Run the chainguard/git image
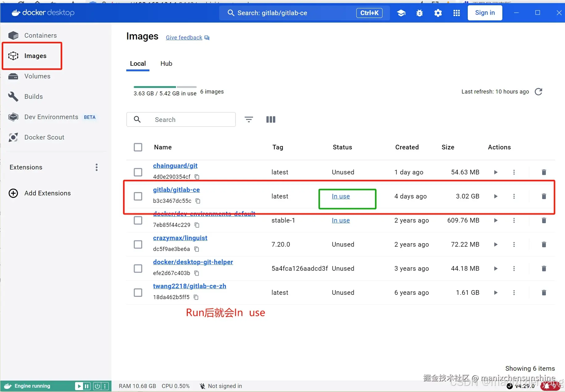This screenshot has height=392, width=565. (x=496, y=172)
